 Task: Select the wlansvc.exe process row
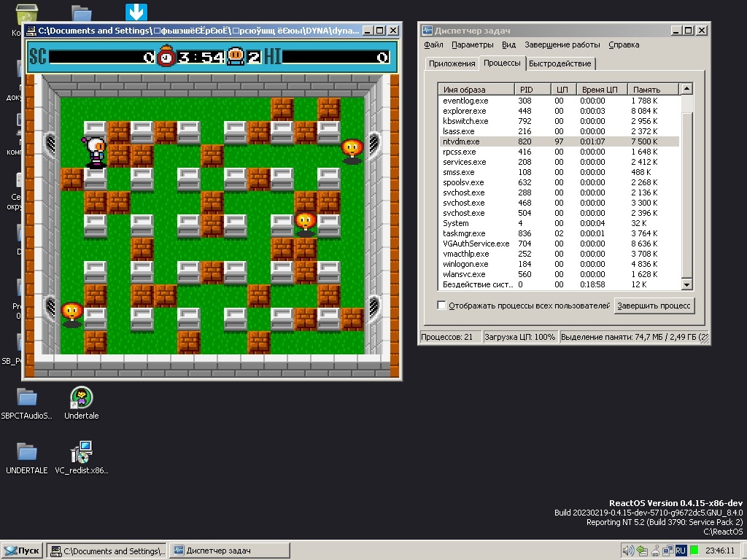[x=559, y=274]
